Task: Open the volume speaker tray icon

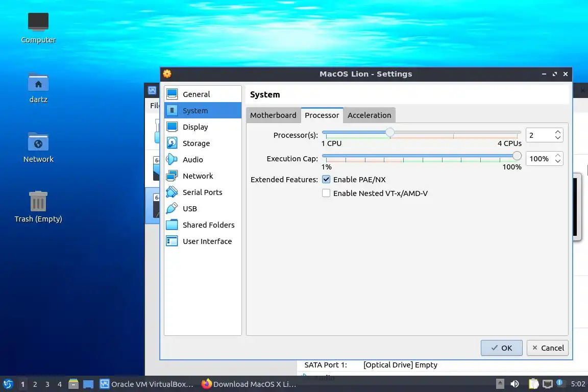Action: [514, 384]
